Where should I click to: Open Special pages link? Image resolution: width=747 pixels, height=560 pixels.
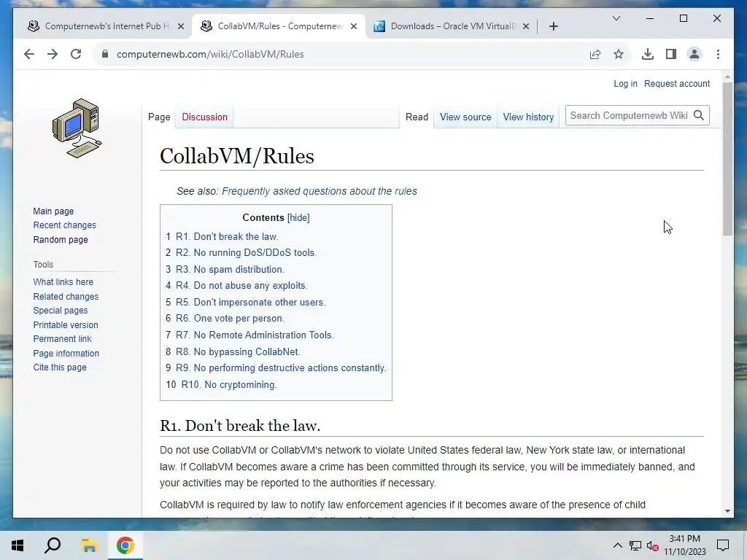click(61, 311)
